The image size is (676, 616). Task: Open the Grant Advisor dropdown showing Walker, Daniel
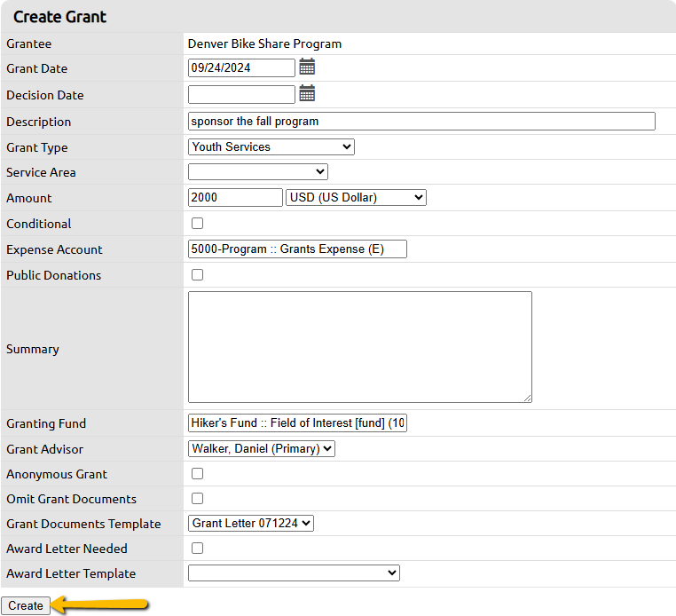click(262, 448)
